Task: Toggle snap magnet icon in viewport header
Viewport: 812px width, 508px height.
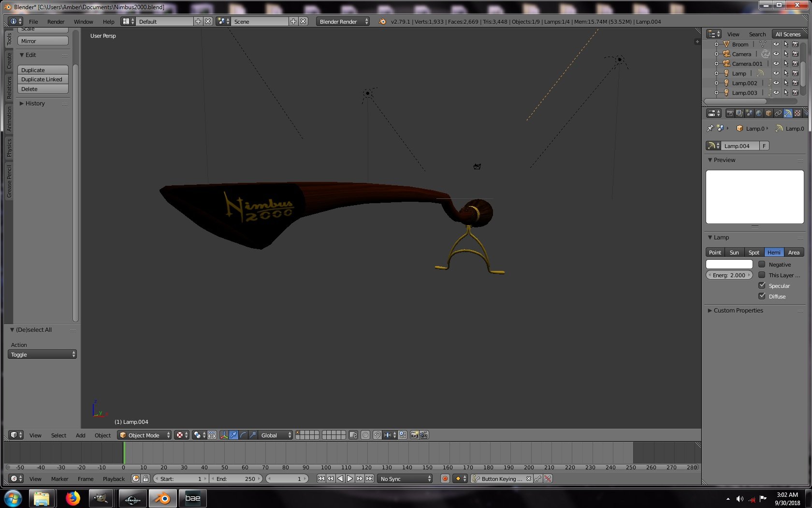Action: pyautogui.click(x=377, y=435)
